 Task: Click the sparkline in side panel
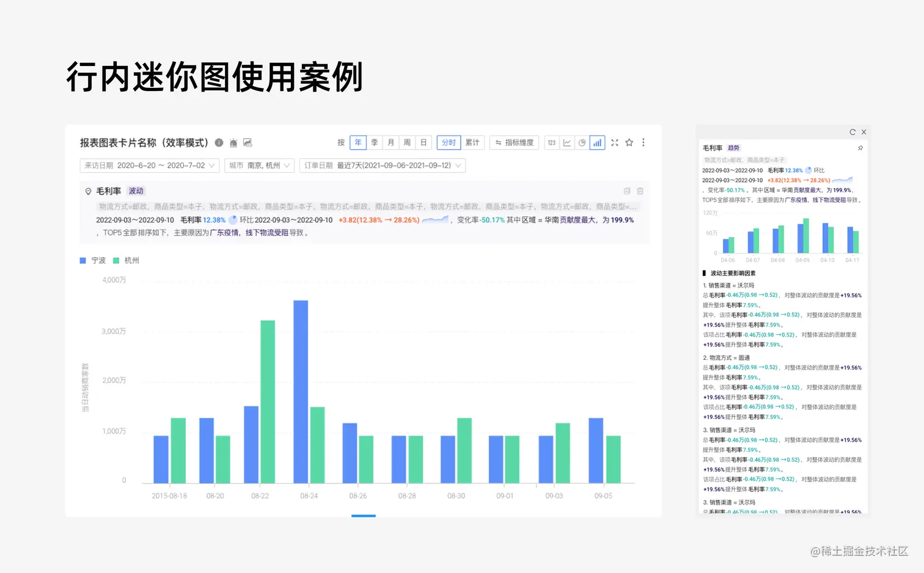[x=842, y=180]
